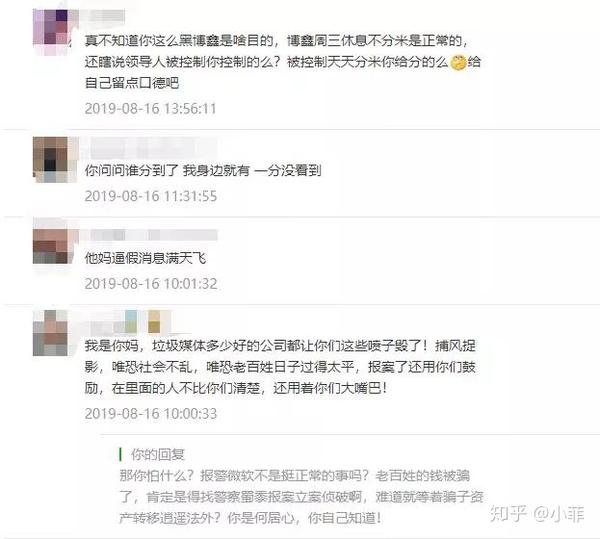
Task: Tap the avatar beside the "我是你妈，垃圾媒体" comment
Action: click(x=51, y=333)
